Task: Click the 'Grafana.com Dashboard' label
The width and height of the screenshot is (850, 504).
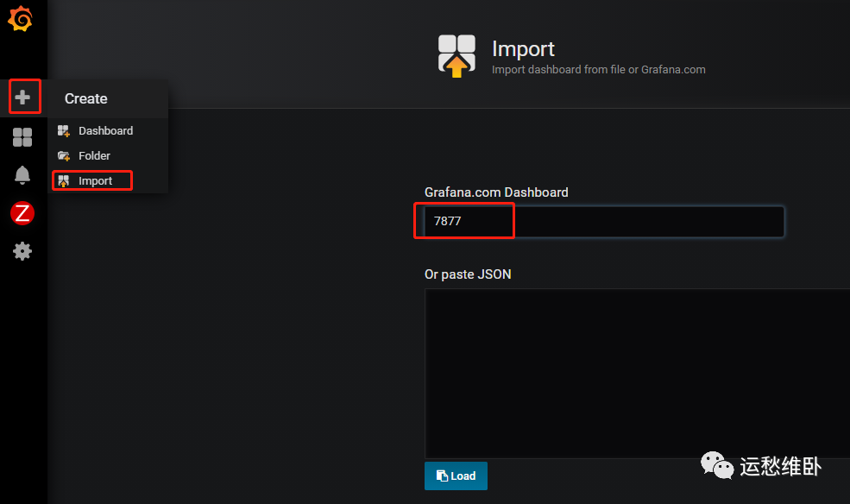Action: click(496, 192)
